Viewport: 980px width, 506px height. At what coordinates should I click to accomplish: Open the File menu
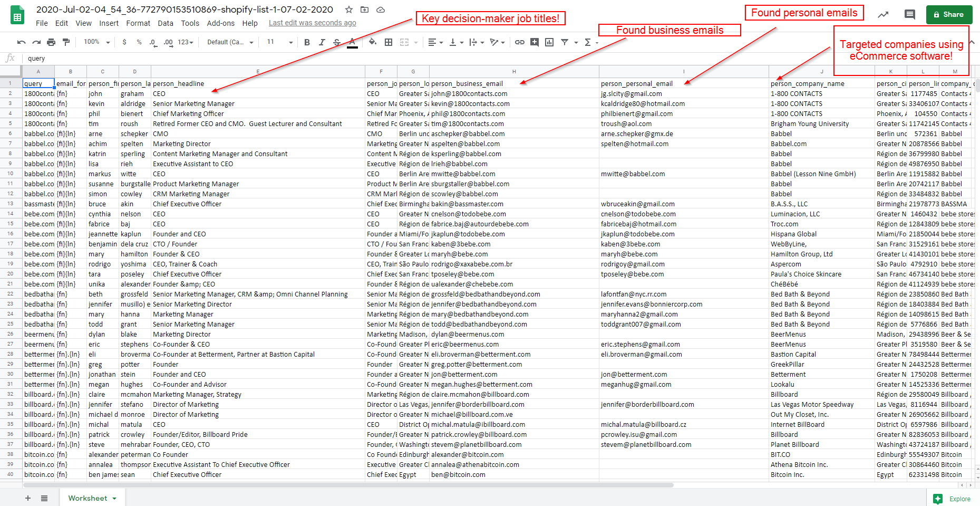point(42,23)
